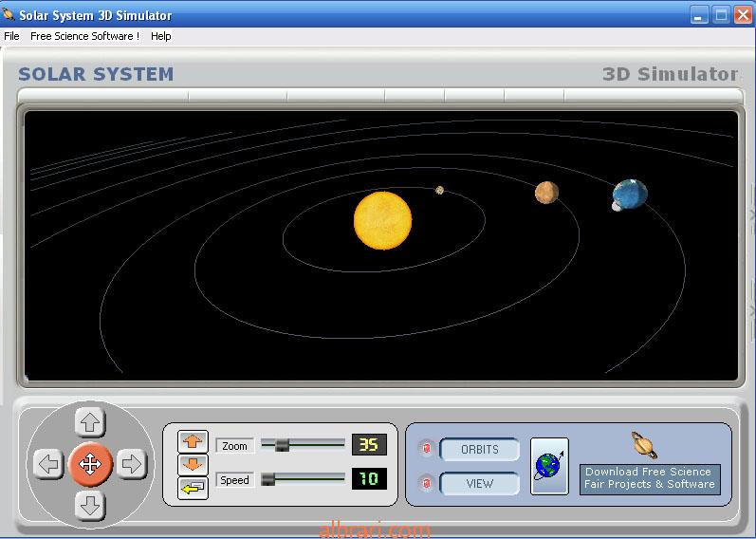
Task: Click the SOLAR SYSTEM heading
Action: [96, 74]
